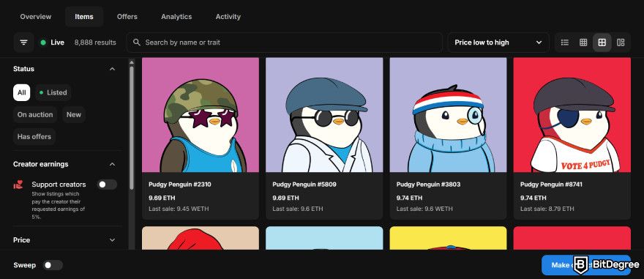Open the Analytics tab
The image size is (644, 279).
[176, 17]
